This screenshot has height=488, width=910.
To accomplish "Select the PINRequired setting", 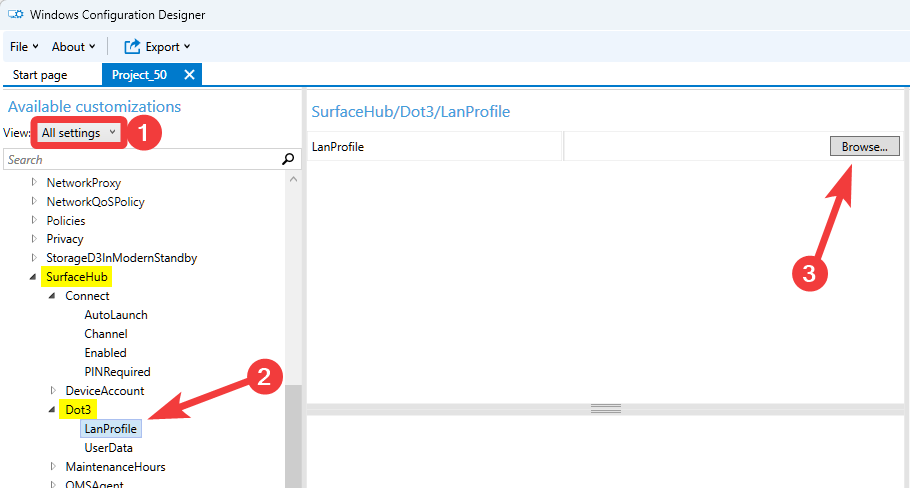I will (117, 372).
